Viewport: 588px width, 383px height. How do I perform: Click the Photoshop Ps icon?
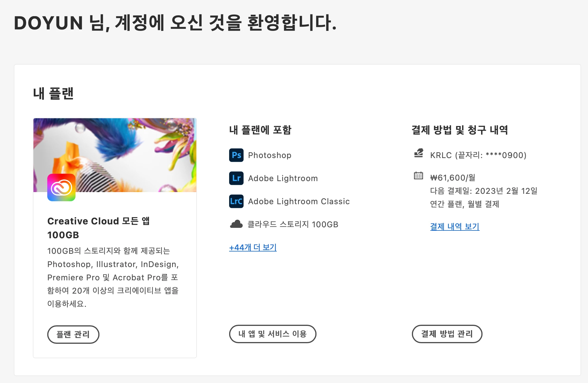coord(236,155)
